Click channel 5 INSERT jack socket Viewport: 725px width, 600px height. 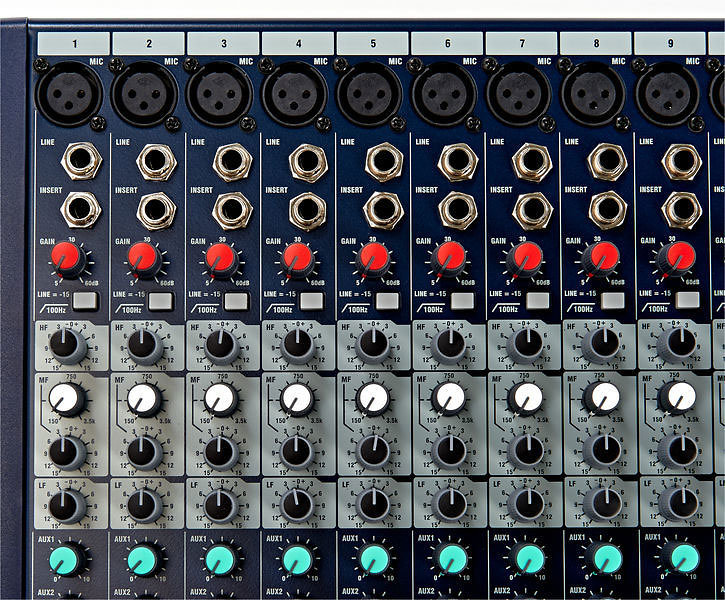(x=383, y=210)
